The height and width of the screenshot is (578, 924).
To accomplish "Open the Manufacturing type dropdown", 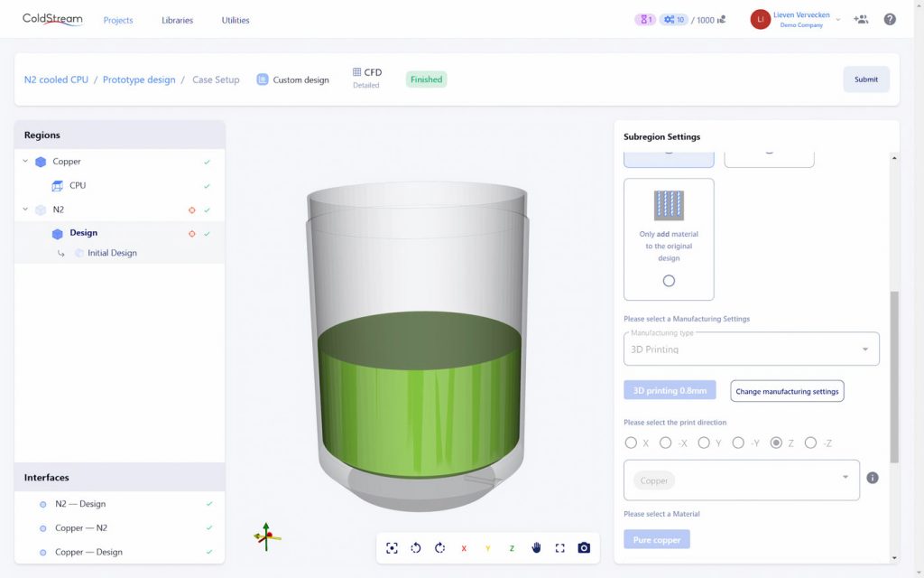I will pos(752,349).
